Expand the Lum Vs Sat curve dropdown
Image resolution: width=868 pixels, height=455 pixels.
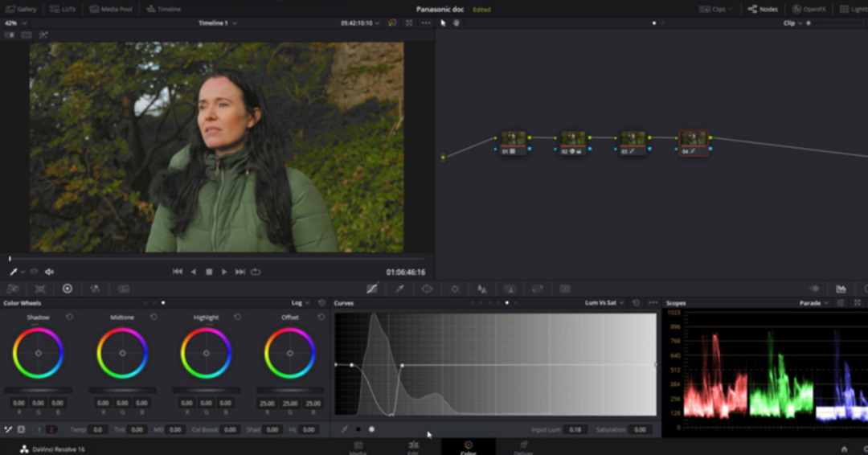605,303
